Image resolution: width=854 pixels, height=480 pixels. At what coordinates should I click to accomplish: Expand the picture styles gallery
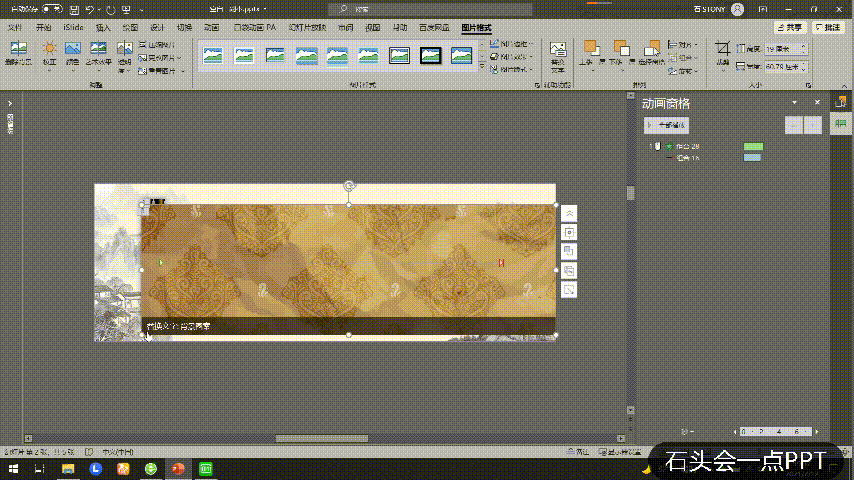point(482,67)
